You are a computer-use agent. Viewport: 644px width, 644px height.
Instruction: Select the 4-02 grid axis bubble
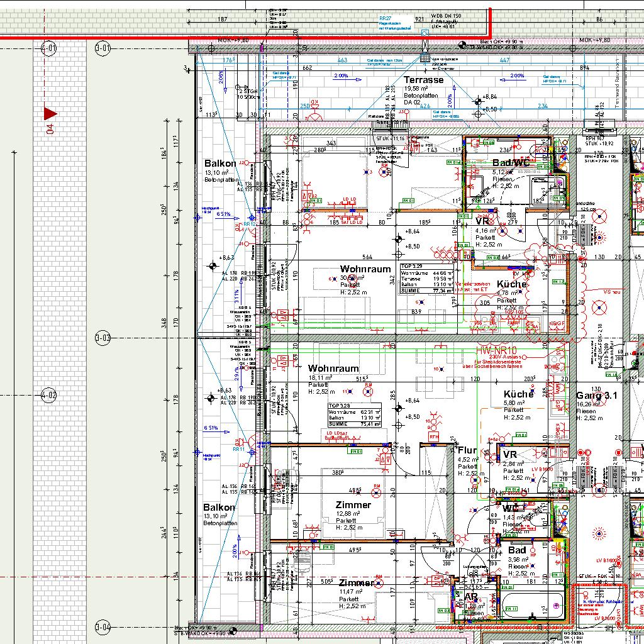pos(48,396)
